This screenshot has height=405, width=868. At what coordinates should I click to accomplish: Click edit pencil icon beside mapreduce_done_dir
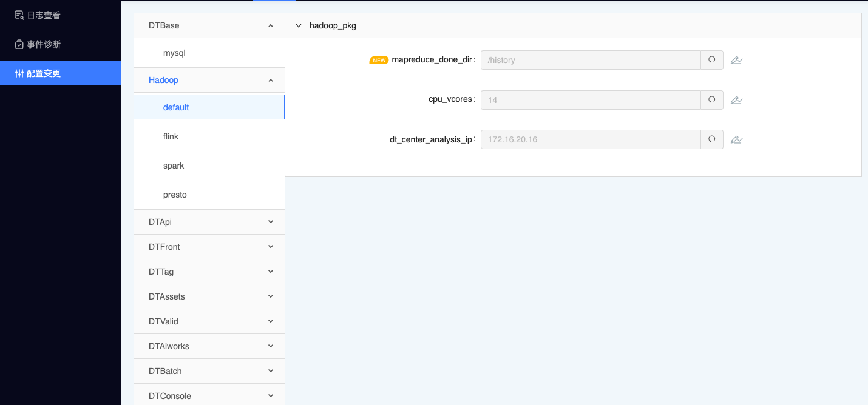[x=736, y=61]
